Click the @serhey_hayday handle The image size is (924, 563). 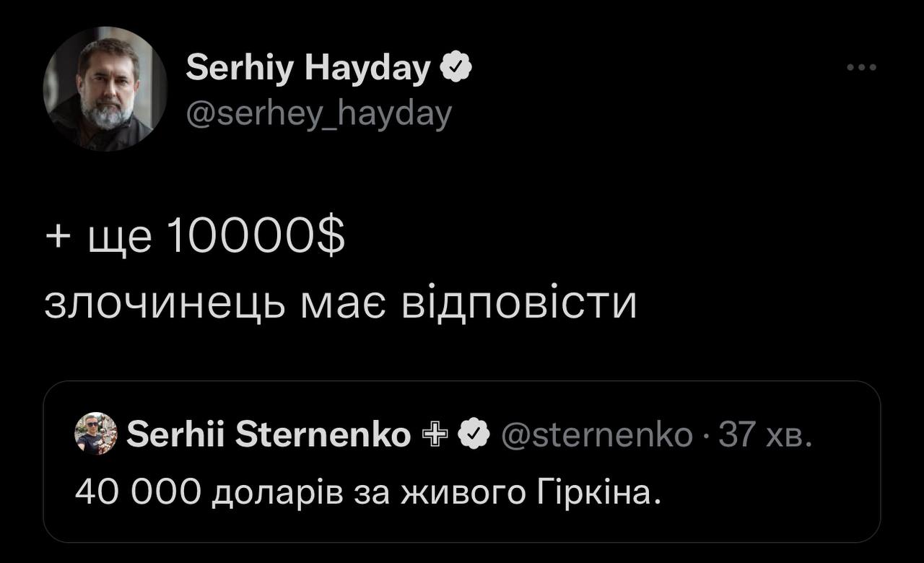(318, 113)
